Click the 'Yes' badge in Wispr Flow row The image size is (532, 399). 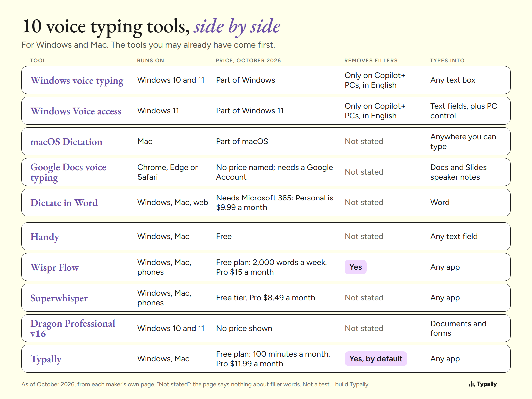click(x=356, y=267)
